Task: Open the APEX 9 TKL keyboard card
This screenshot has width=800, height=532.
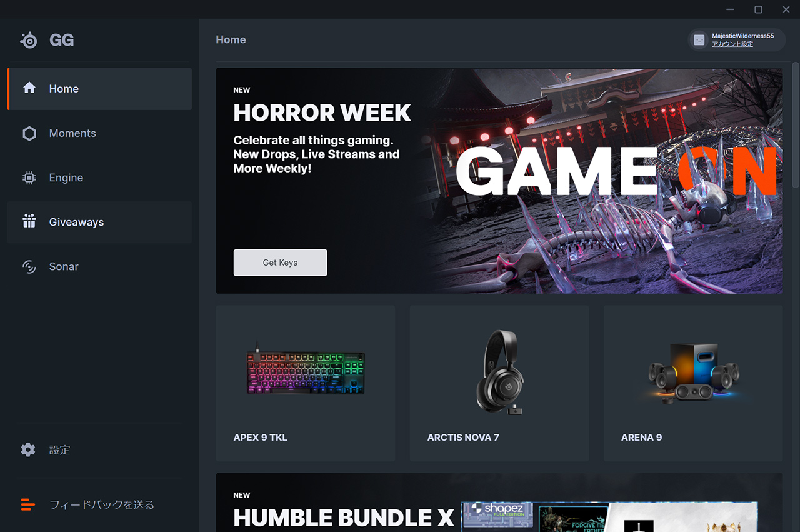Action: [306, 383]
